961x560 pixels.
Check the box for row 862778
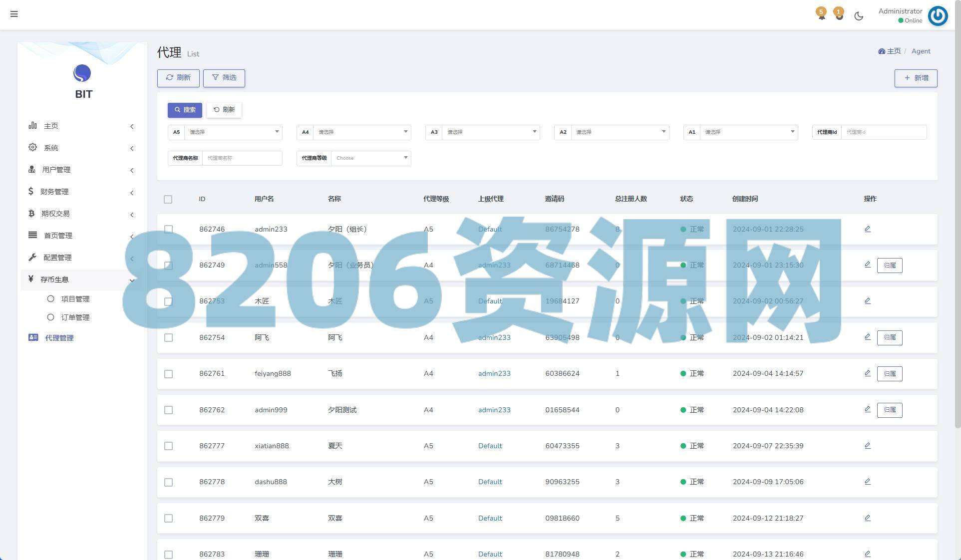click(168, 482)
